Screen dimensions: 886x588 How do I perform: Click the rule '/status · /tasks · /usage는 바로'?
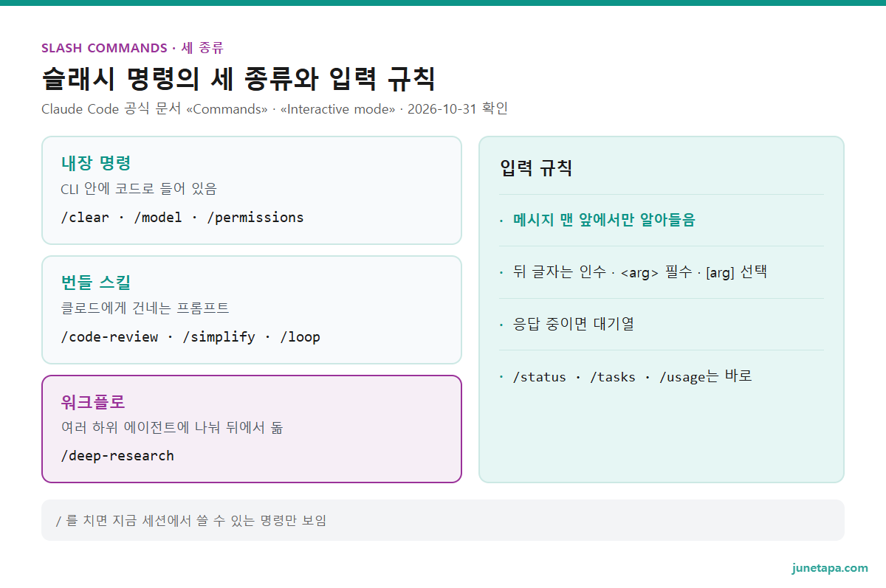pyautogui.click(x=632, y=376)
